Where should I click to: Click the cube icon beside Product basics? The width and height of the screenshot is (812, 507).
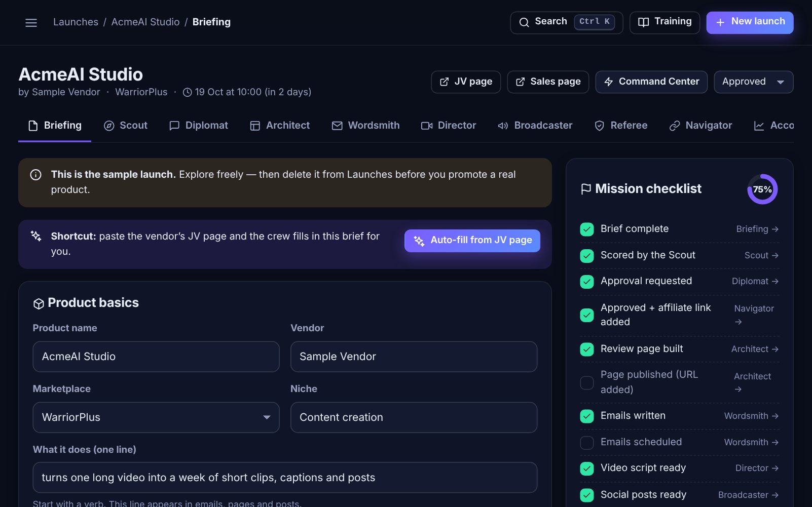[39, 303]
